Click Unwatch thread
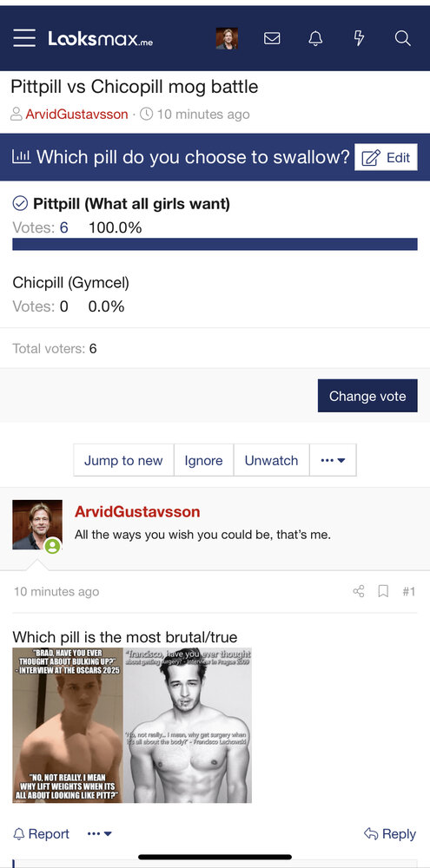 pyautogui.click(x=271, y=460)
